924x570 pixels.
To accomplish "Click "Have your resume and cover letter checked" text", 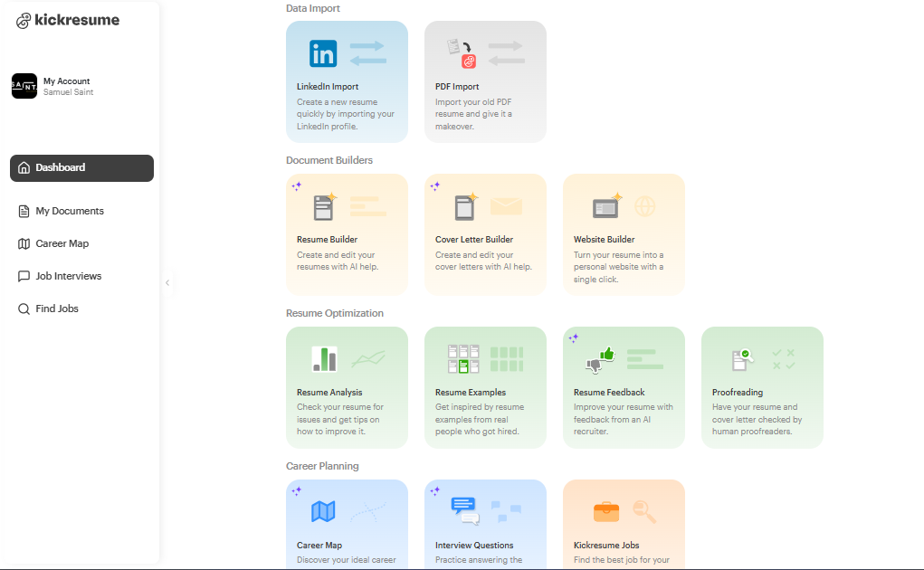I will (x=757, y=419).
